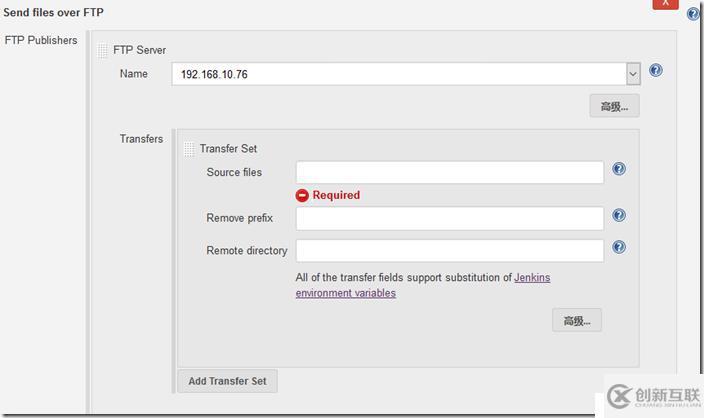The image size is (704, 418).
Task: Click the Transfer Set drag handle
Action: coord(189,149)
